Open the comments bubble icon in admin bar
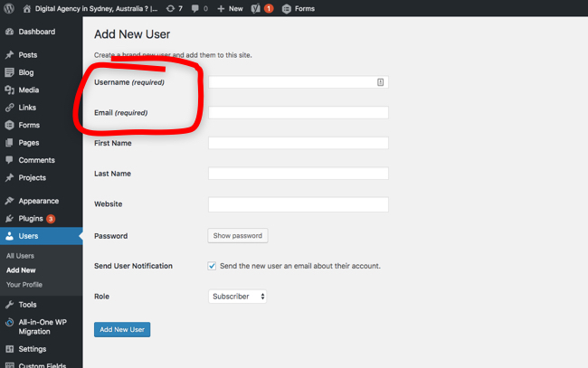588x368 pixels. coord(195,9)
